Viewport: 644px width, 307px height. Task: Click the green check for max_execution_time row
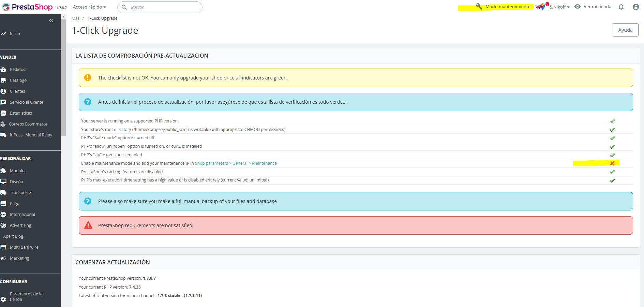point(612,180)
